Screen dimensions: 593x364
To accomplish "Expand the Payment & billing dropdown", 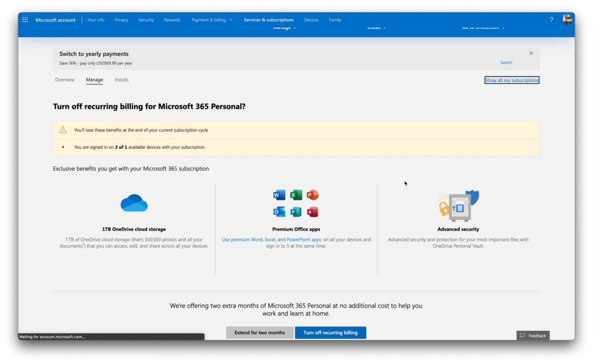I will point(212,20).
